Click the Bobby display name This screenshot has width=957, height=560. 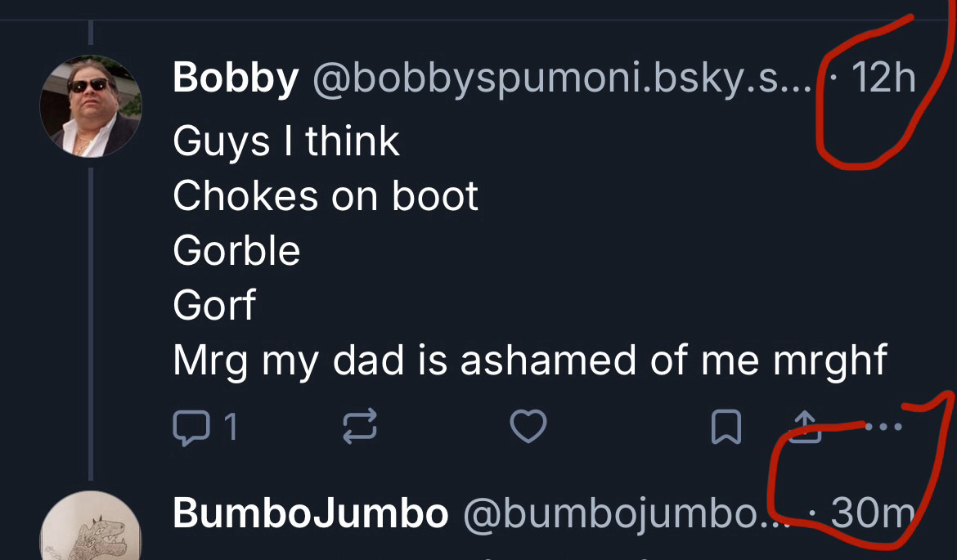236,79
